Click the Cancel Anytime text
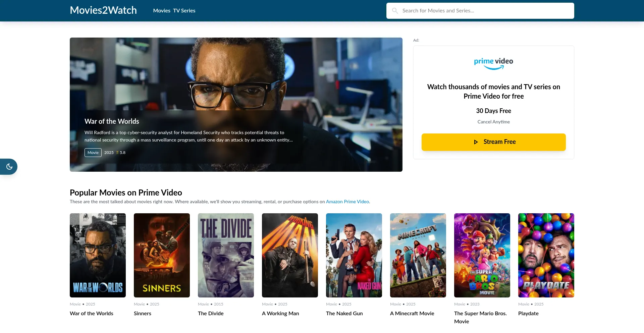Image resolution: width=644 pixels, height=333 pixels. click(493, 122)
